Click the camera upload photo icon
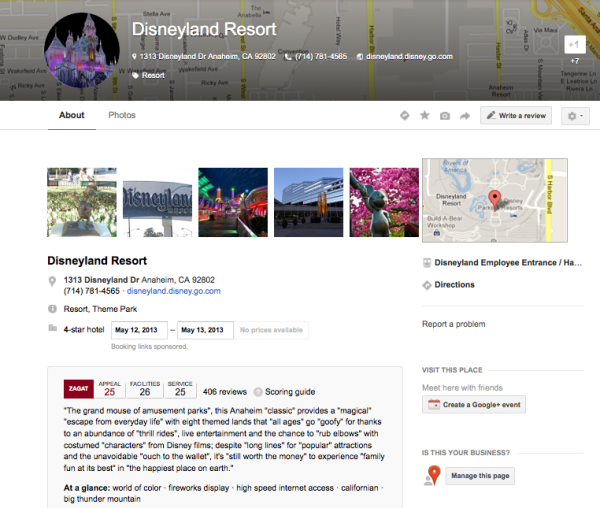 pyautogui.click(x=445, y=116)
